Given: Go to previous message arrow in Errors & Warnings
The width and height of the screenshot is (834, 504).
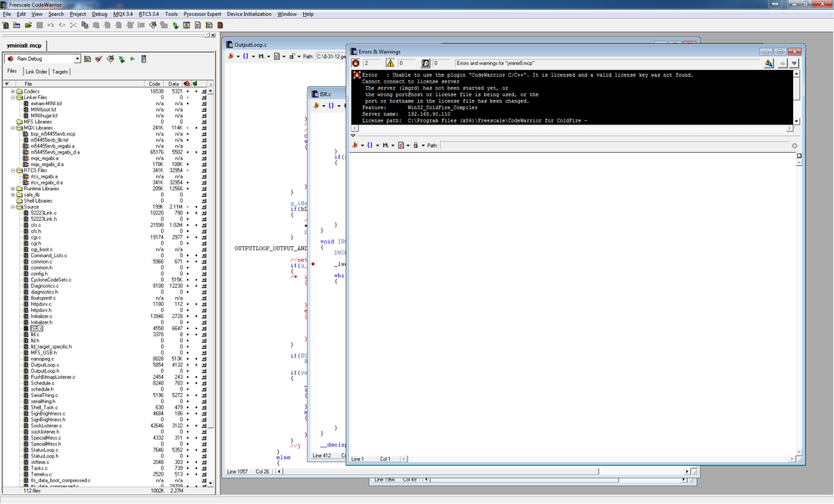Looking at the screenshot, I should (782, 63).
